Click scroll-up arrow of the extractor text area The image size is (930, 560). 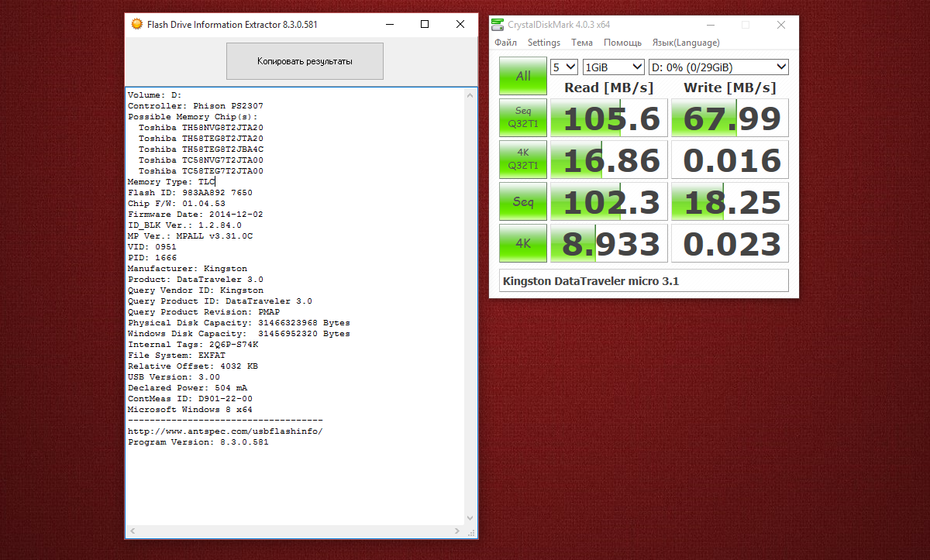pyautogui.click(x=470, y=95)
